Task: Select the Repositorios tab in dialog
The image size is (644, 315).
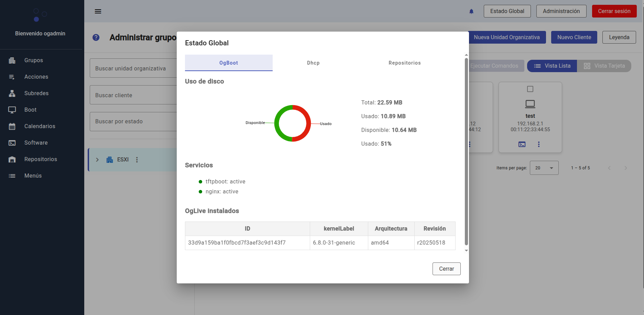Action: pos(404,63)
